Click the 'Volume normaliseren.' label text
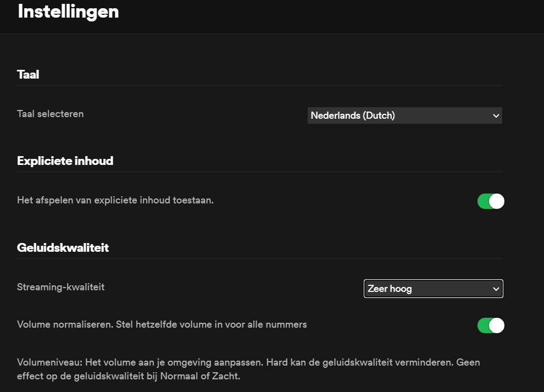Screen dimensions: 544x392 [65, 324]
